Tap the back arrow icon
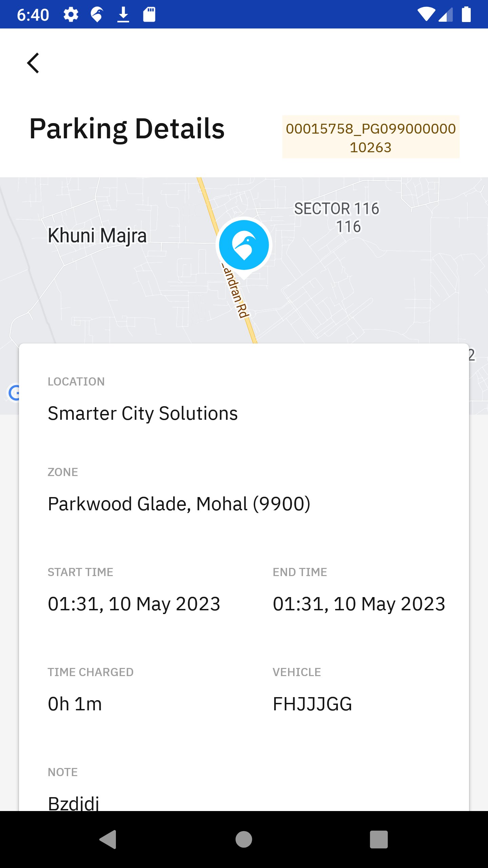Viewport: 488px width, 868px height. pyautogui.click(x=33, y=63)
